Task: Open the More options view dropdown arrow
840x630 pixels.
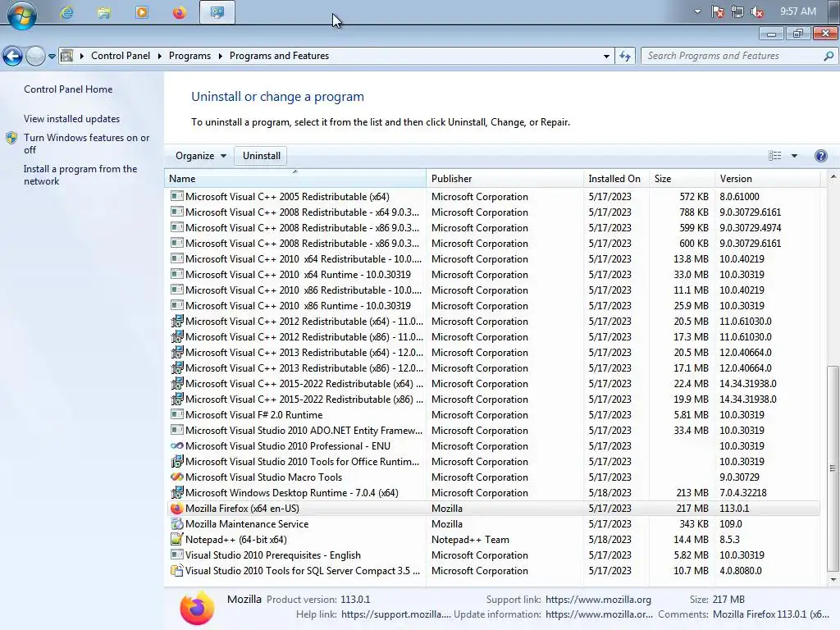Action: [794, 156]
